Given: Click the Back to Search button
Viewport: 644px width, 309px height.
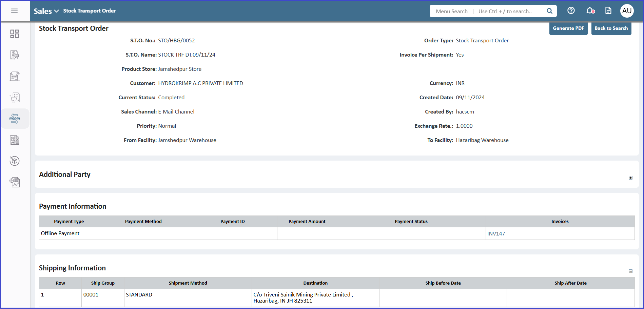Looking at the screenshot, I should tap(611, 28).
